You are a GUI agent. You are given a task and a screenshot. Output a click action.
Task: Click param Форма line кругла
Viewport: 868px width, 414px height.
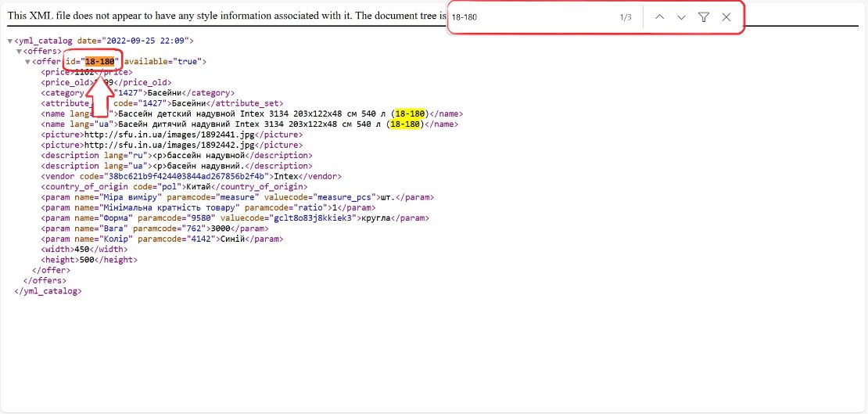[235, 218]
